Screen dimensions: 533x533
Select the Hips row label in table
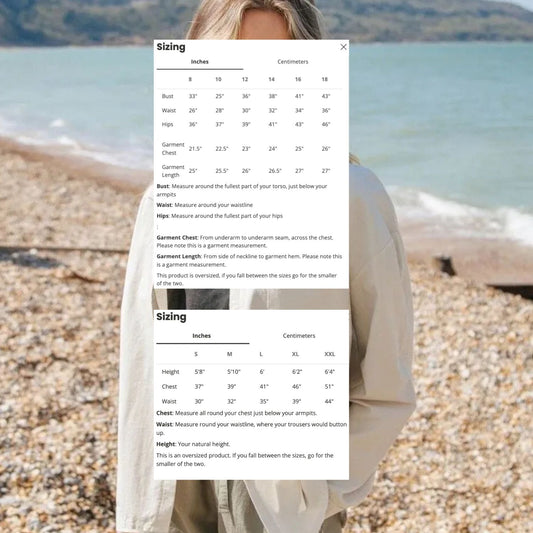(167, 124)
